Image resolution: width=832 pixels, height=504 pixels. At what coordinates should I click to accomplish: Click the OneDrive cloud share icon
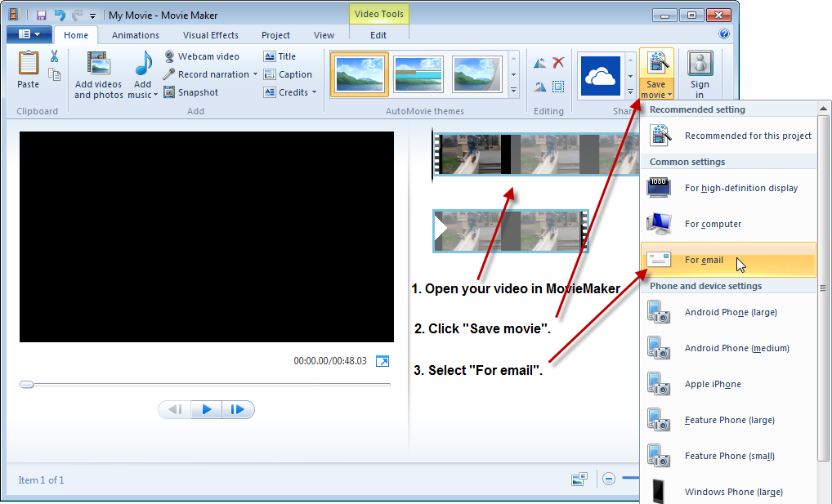coord(601,76)
